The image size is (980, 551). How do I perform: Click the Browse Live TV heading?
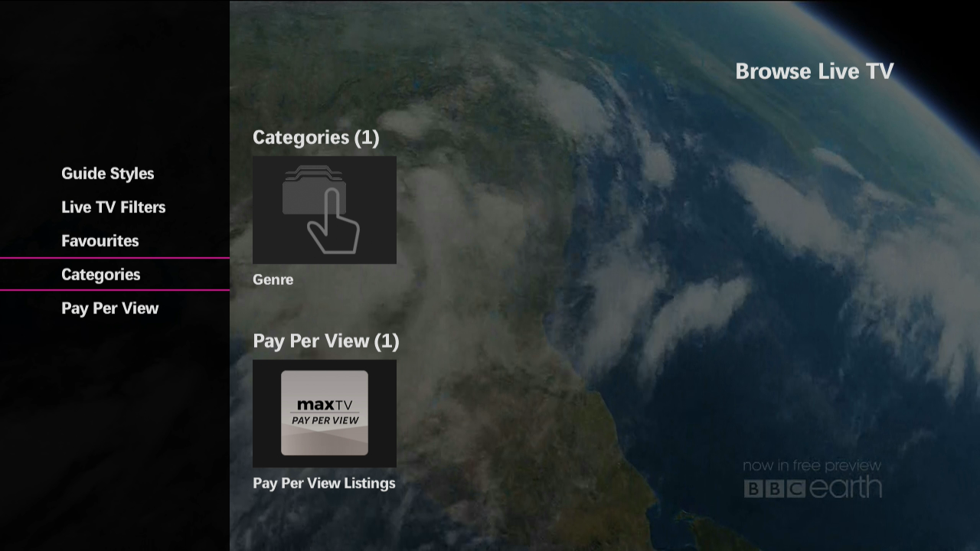coord(814,71)
